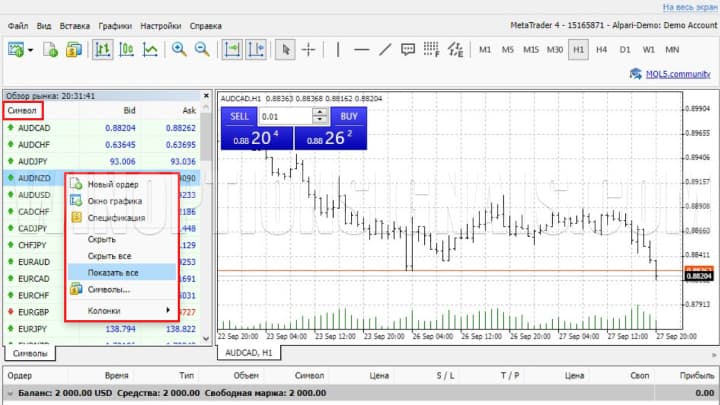Click the zoom in magnifier icon
Screen dimensions: 720x405
(179, 49)
